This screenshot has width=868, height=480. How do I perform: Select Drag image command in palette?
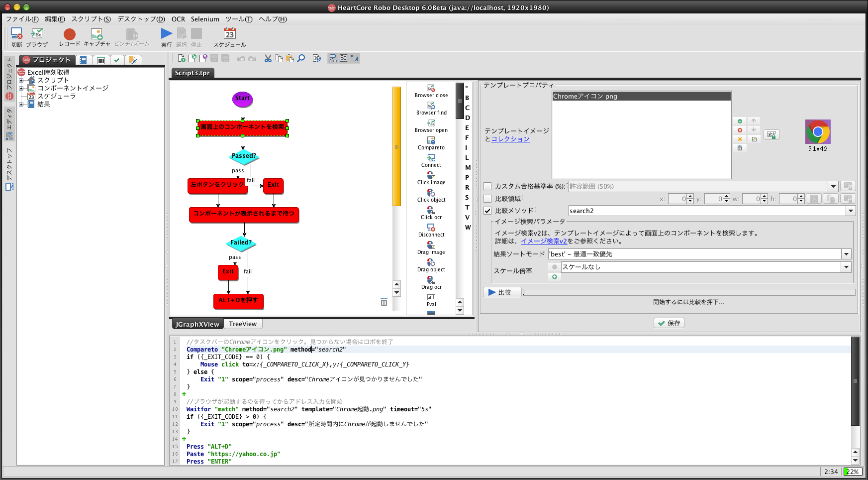[431, 247]
